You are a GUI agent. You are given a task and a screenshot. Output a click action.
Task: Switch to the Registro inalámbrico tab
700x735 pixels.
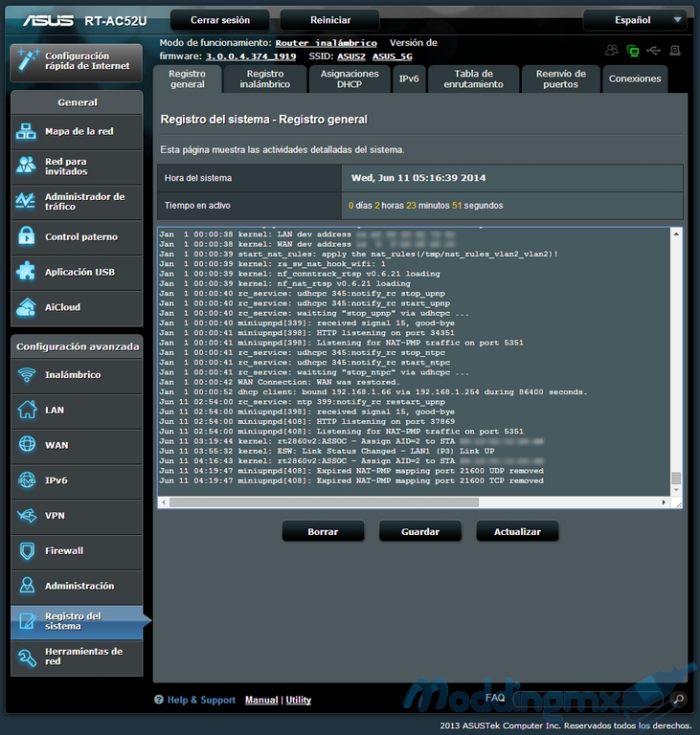[265, 78]
